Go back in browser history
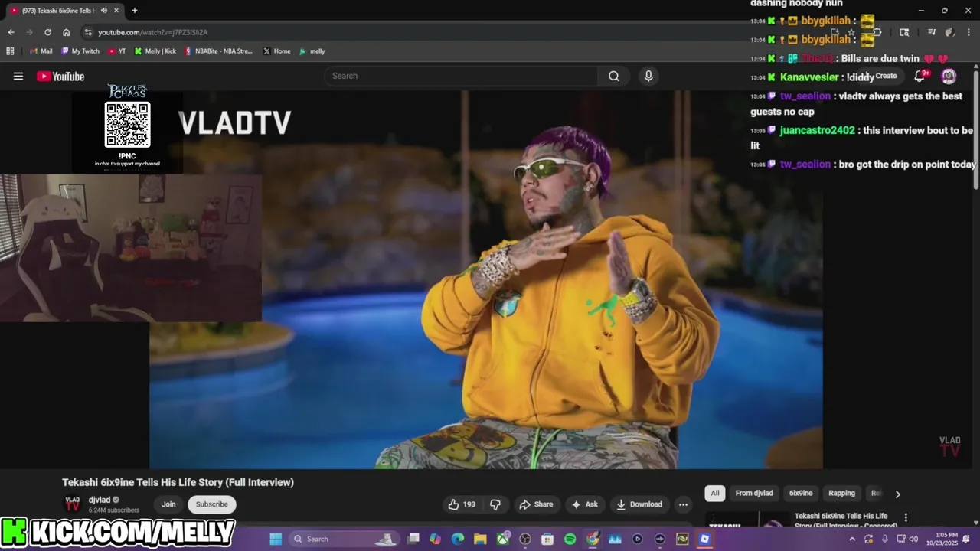The image size is (980, 551). pyautogui.click(x=11, y=32)
